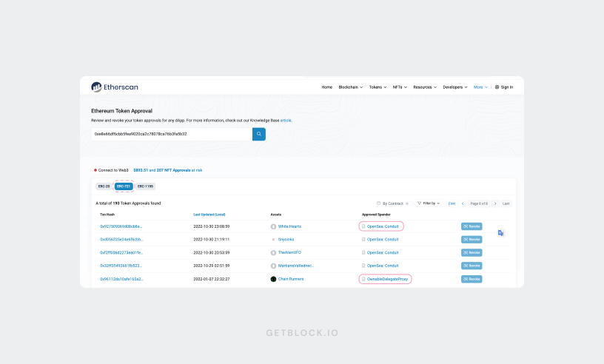Viewport: 604px width, 364px height.
Task: Expand the Tokens menu
Action: click(378, 87)
